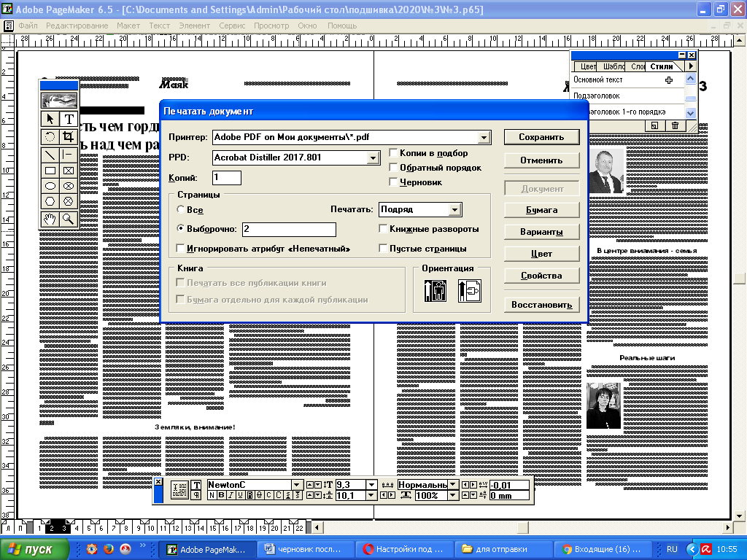
Task: Go to page 5 icon
Action: (x=88, y=527)
